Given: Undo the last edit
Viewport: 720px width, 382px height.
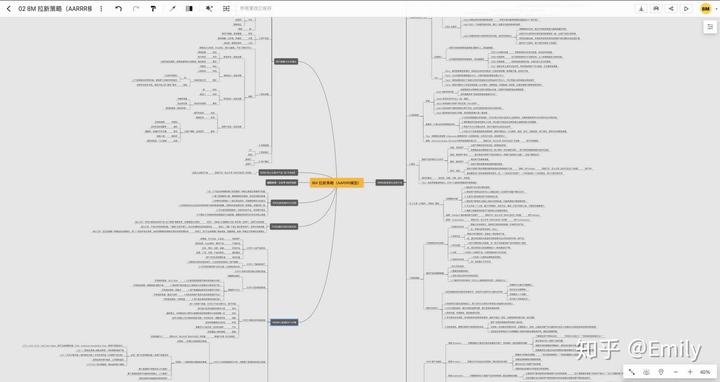Looking at the screenshot, I should 119,9.
